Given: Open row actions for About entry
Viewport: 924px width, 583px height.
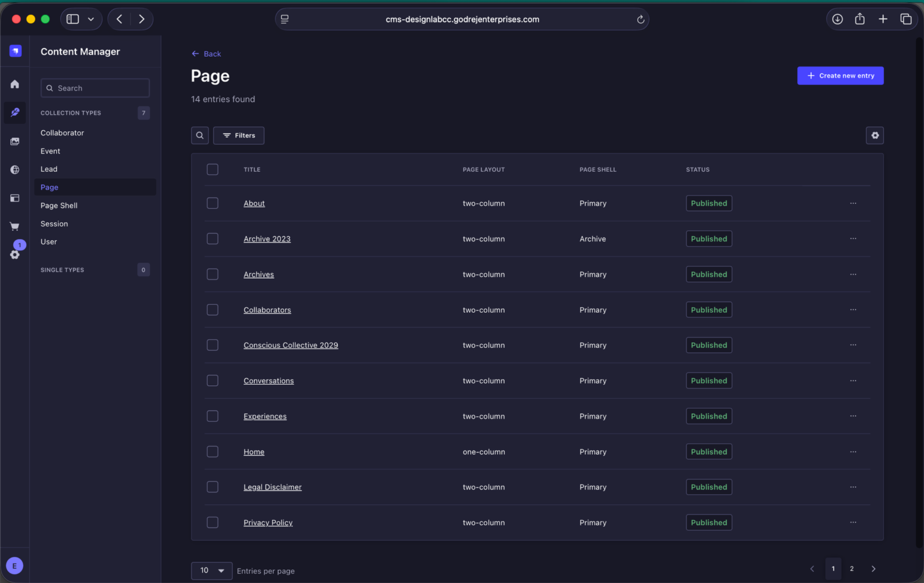Looking at the screenshot, I should coord(853,203).
